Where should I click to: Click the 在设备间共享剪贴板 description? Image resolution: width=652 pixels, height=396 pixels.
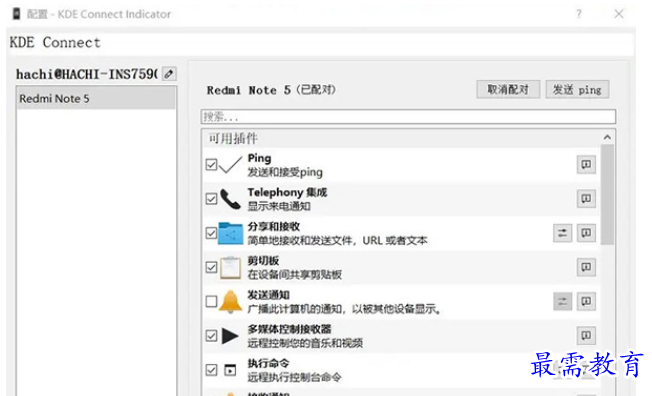tap(294, 274)
